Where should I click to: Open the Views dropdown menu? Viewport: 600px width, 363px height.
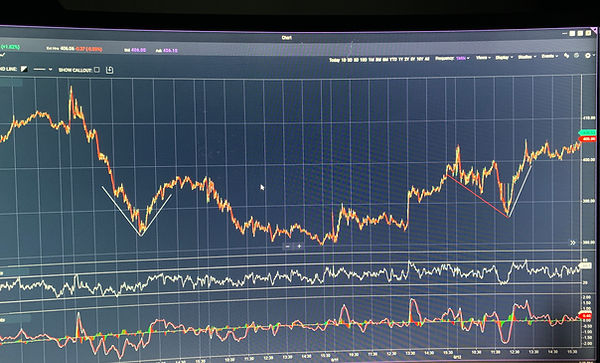[483, 57]
